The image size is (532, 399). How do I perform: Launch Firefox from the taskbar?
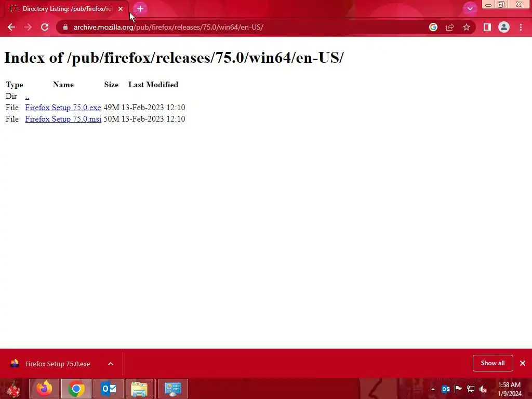point(44,389)
